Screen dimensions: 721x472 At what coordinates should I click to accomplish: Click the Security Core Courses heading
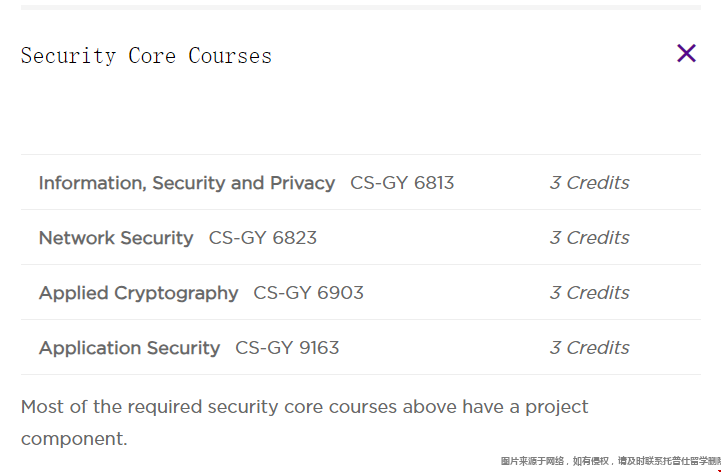click(146, 56)
